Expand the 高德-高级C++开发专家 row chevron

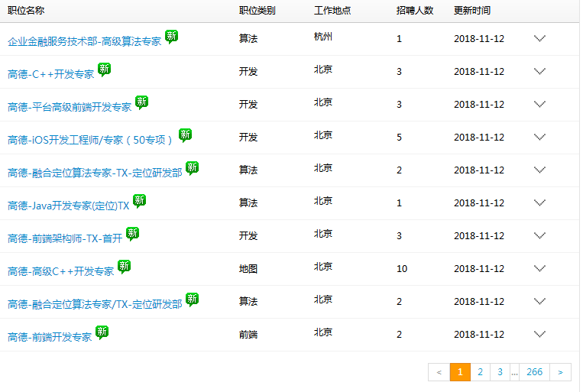point(539,268)
